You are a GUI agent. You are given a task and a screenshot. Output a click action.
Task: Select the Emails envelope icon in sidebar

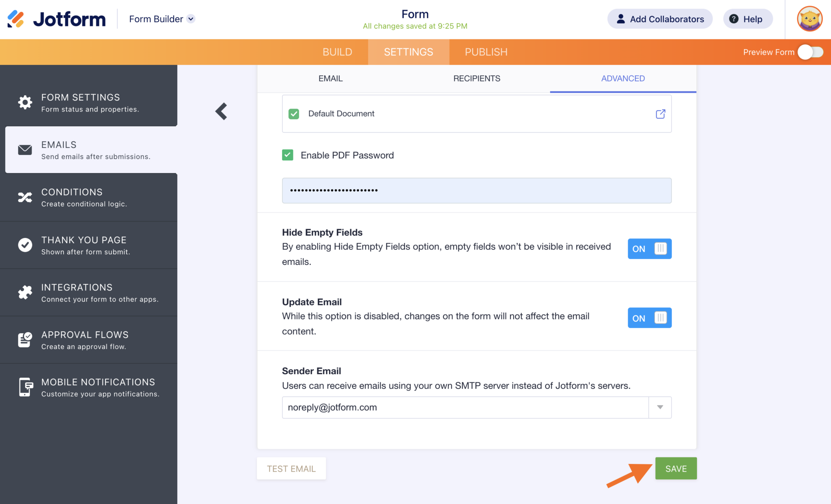click(24, 150)
